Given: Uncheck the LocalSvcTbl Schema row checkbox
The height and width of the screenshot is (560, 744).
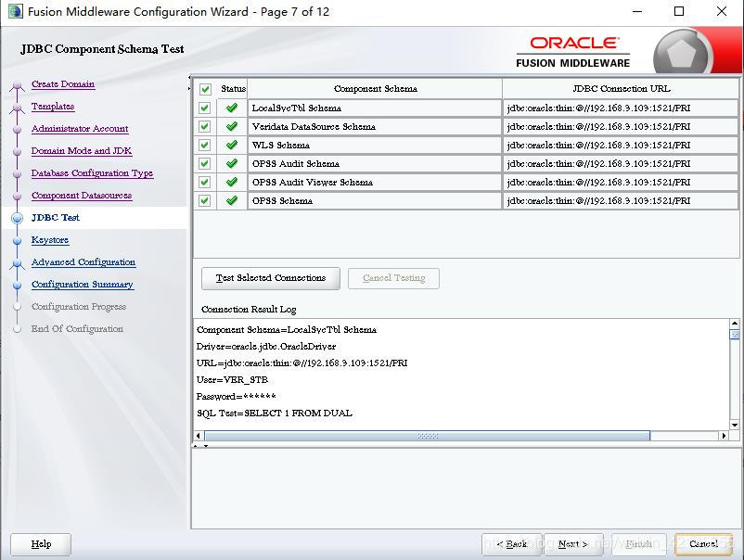Looking at the screenshot, I should (x=204, y=108).
